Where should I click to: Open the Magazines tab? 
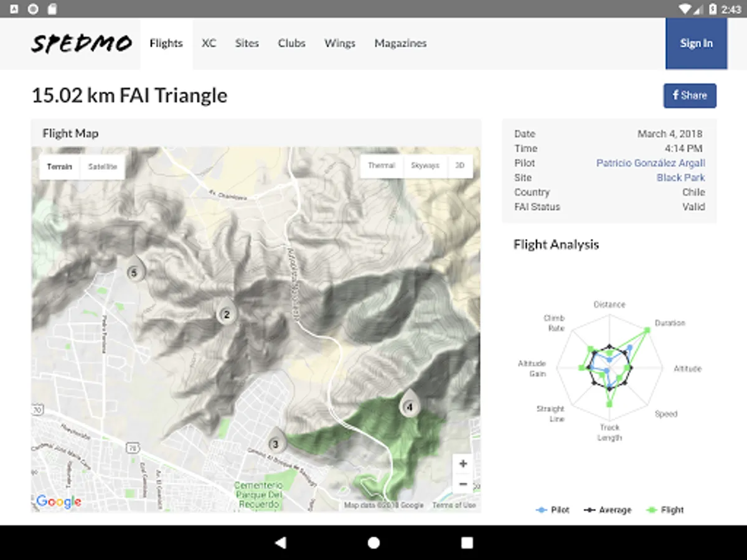(400, 44)
